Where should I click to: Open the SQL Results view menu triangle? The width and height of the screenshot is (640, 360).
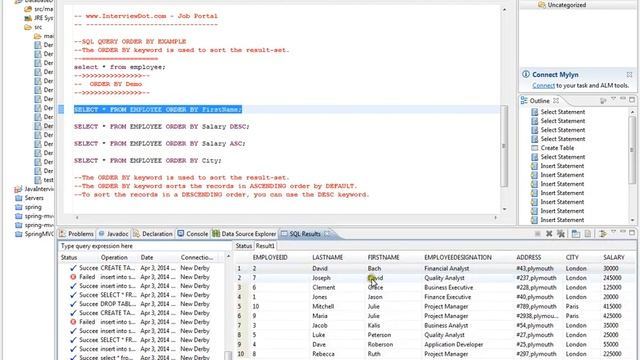pyautogui.click(x=613, y=232)
